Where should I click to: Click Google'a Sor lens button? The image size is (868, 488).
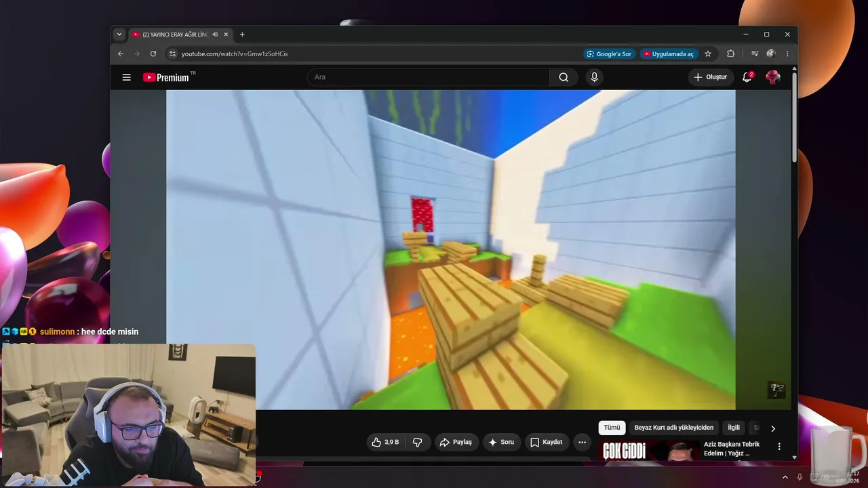609,54
